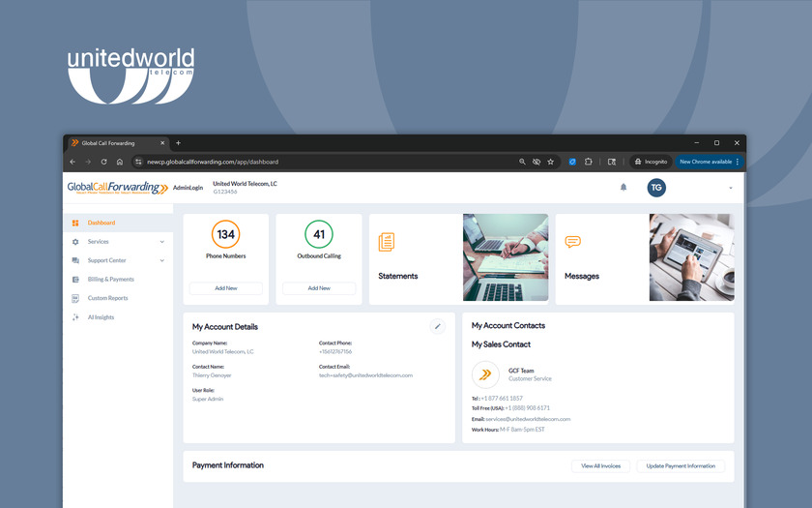Click account number G123456
Screen dimensions: 812x508
click(x=224, y=192)
